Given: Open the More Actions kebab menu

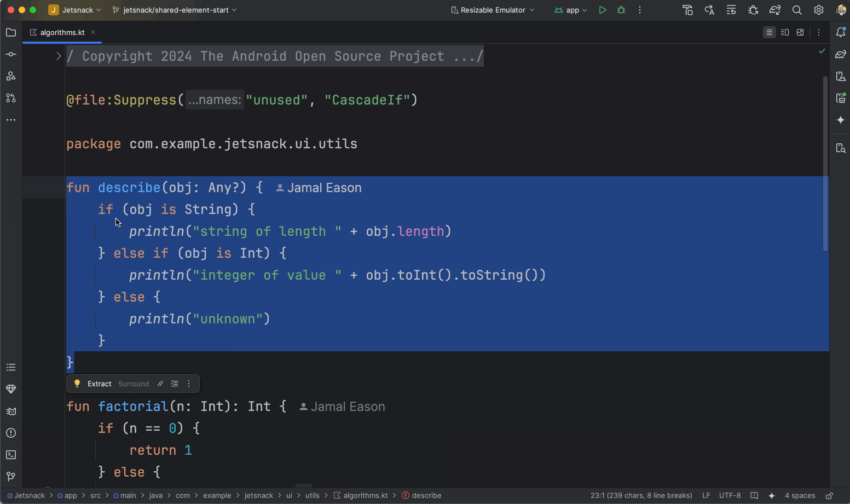Looking at the screenshot, I should (x=639, y=10).
